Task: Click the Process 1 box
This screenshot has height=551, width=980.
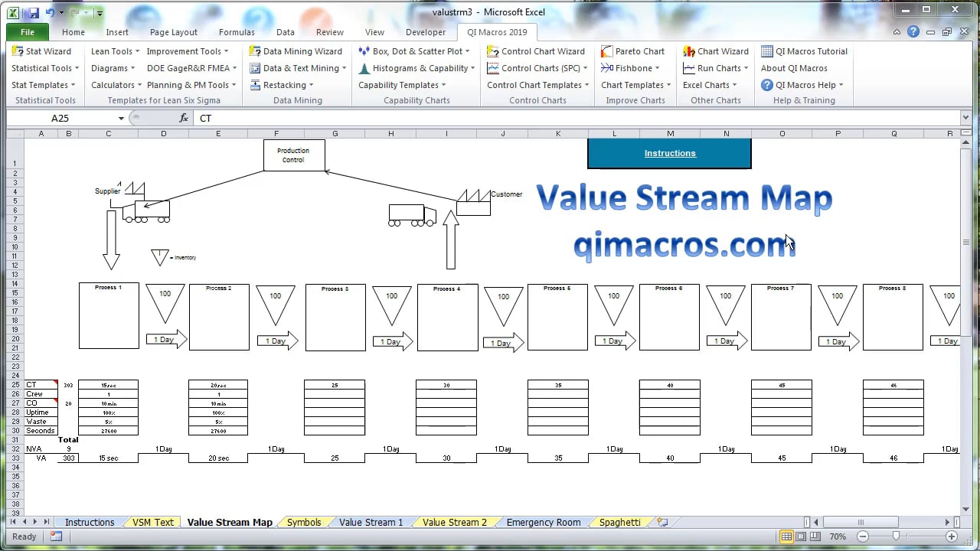Action: pyautogui.click(x=109, y=316)
